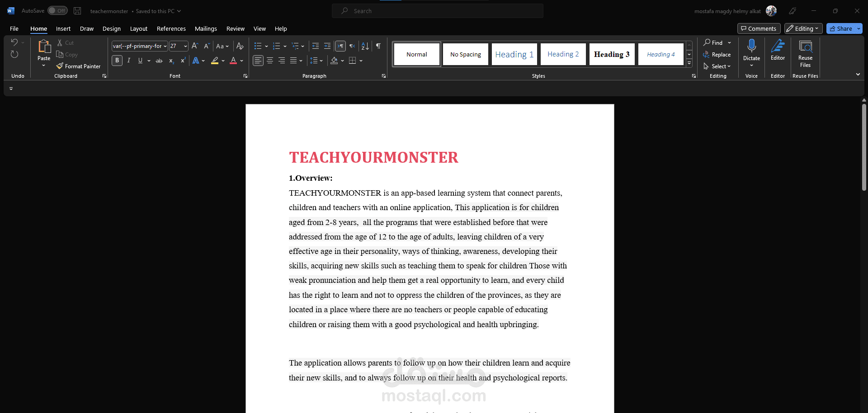Open the Comments pane
868x413 pixels.
click(x=759, y=28)
